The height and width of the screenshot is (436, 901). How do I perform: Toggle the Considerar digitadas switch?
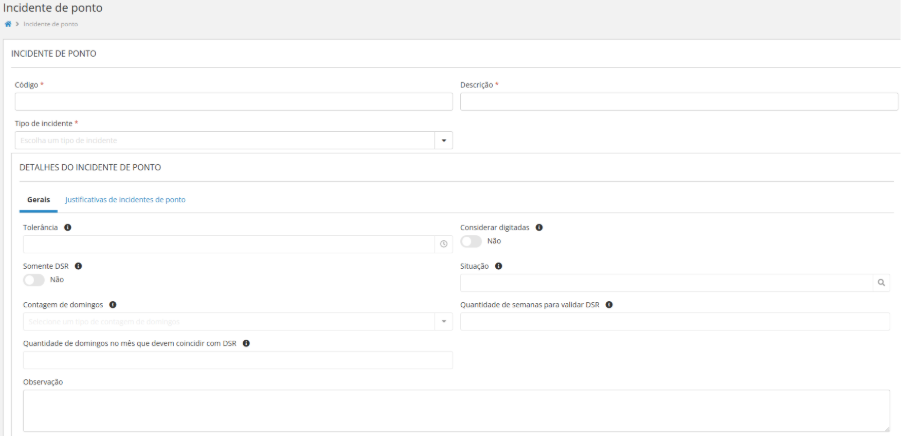(x=471, y=241)
